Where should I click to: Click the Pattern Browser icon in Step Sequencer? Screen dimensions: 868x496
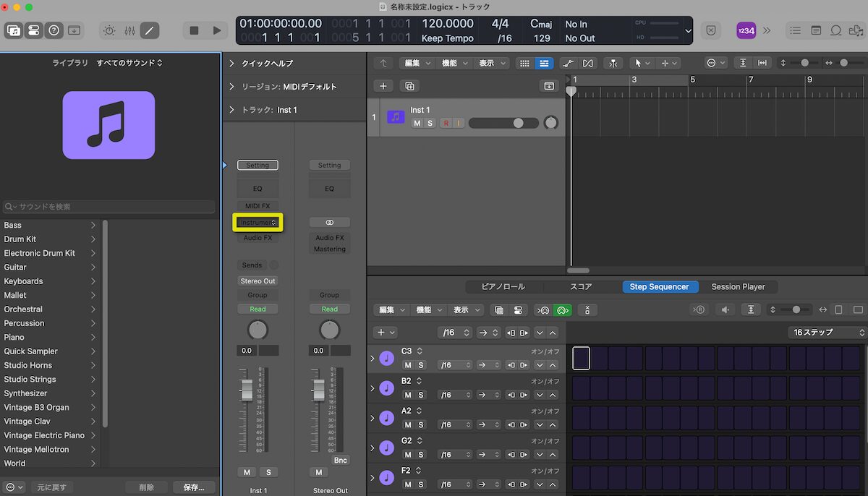click(498, 310)
